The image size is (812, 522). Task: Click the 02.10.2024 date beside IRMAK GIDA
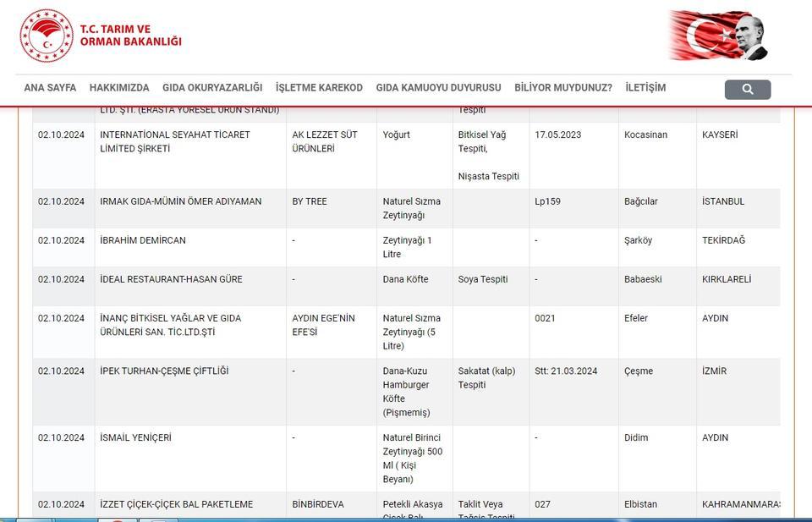61,201
